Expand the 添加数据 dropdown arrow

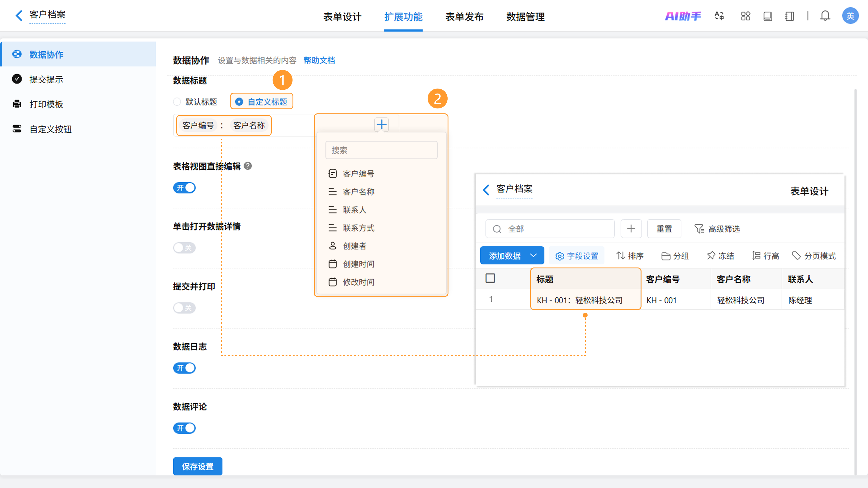click(533, 256)
